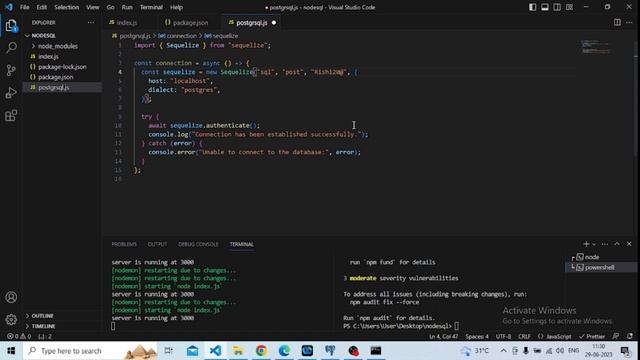
Task: Open notifications bell in status bar
Action: pyautogui.click(x=630, y=336)
